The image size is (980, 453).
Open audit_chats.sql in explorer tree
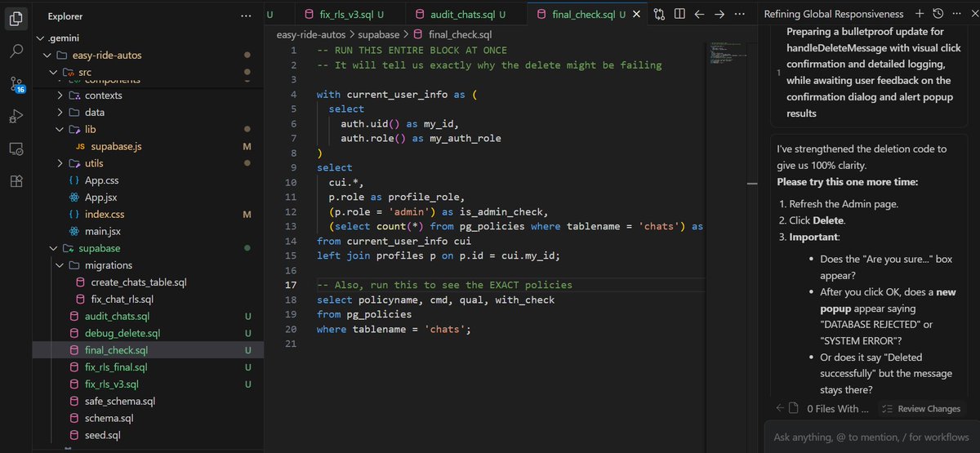coord(117,316)
